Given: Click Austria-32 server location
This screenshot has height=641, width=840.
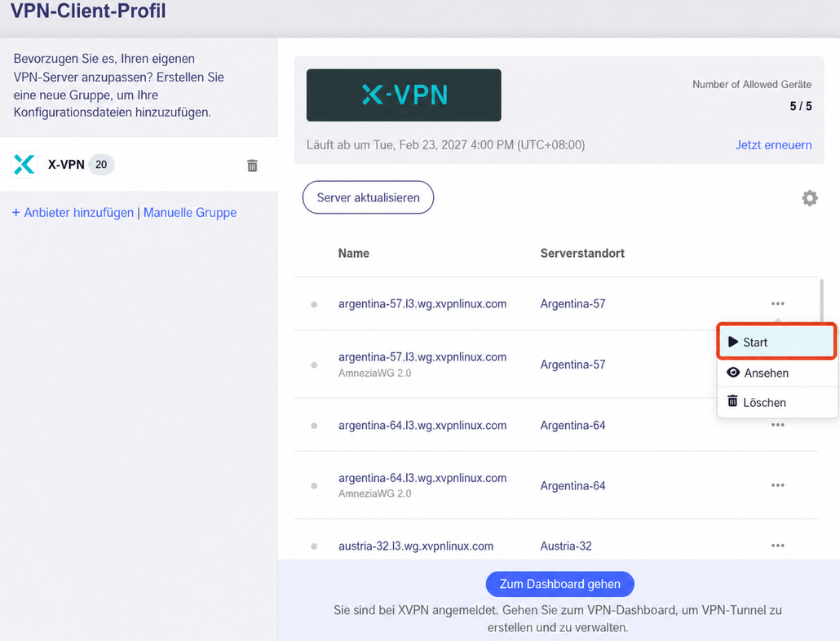Looking at the screenshot, I should pos(566,546).
